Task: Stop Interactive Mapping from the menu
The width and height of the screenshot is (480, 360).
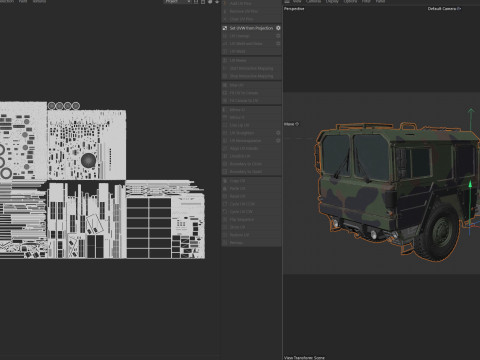Action: 252,76
